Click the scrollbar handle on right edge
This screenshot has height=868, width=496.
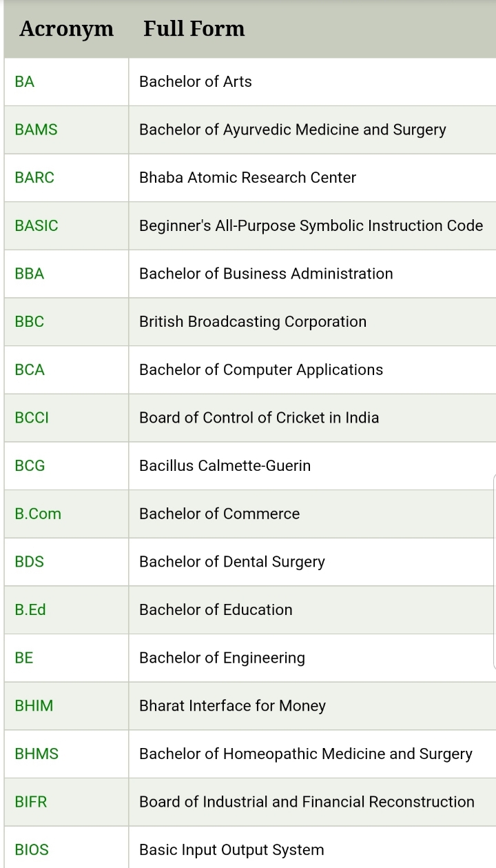coord(494,572)
